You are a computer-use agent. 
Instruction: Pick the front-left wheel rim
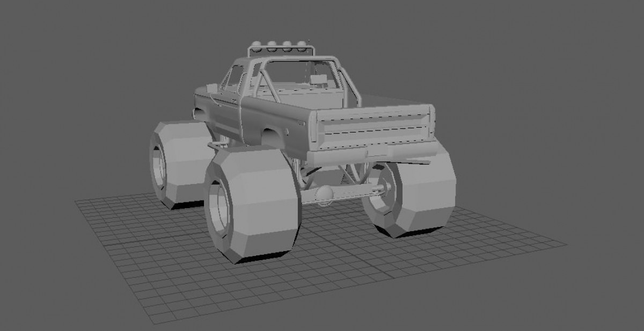158,164
